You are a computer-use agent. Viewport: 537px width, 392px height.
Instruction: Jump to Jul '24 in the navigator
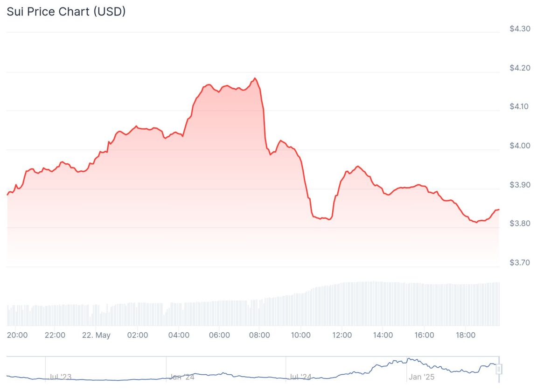(x=300, y=377)
